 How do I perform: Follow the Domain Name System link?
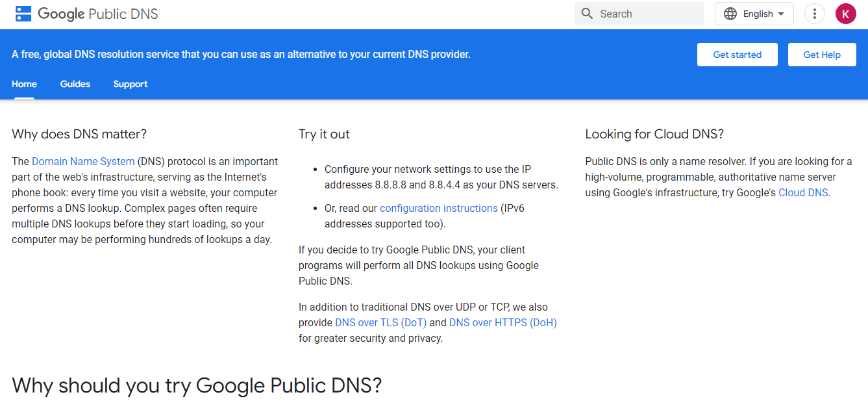83,161
